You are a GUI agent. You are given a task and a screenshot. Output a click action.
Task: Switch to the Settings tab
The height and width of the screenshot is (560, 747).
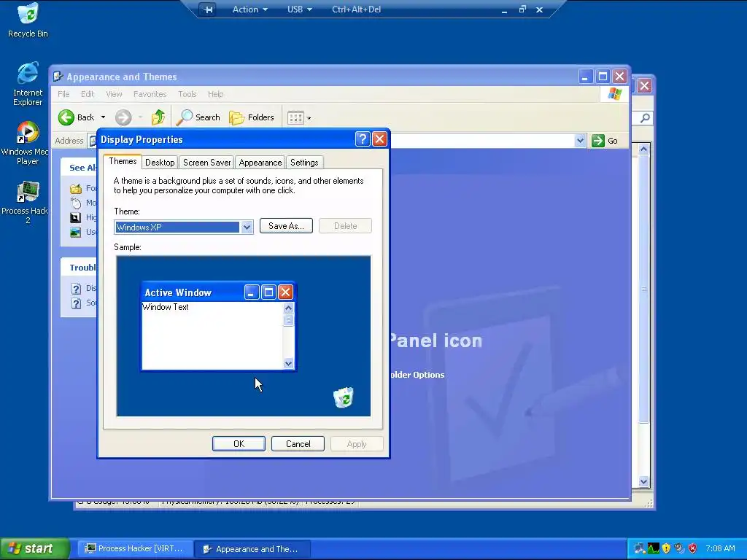pos(304,163)
